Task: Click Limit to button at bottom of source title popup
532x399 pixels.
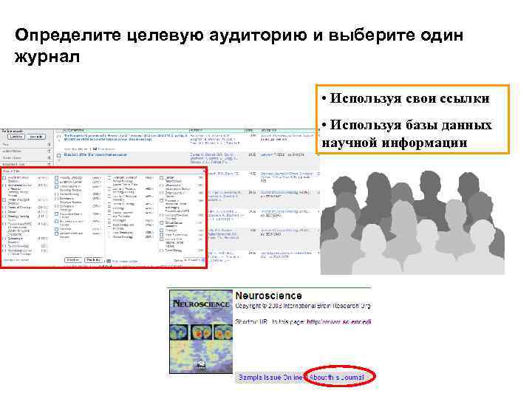Action: [x=73, y=260]
